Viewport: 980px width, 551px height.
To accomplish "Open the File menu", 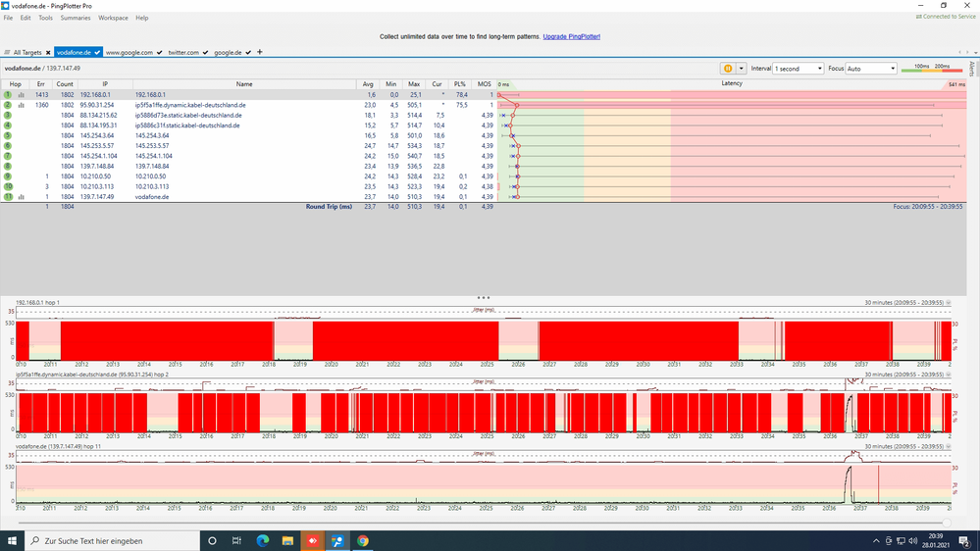I will (8, 18).
